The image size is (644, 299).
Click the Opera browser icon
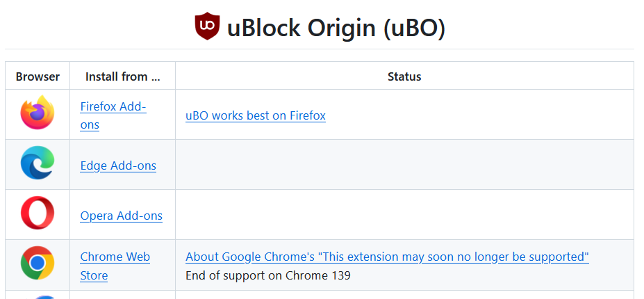(38, 214)
